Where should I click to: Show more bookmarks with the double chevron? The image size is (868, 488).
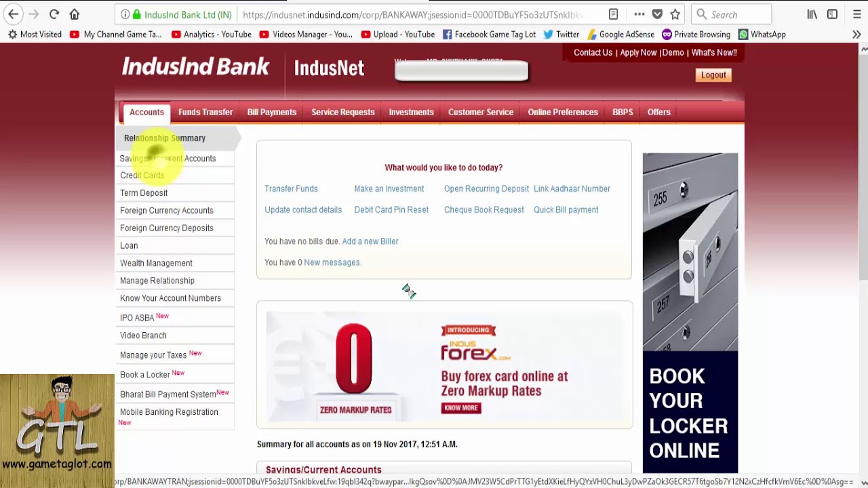point(856,34)
